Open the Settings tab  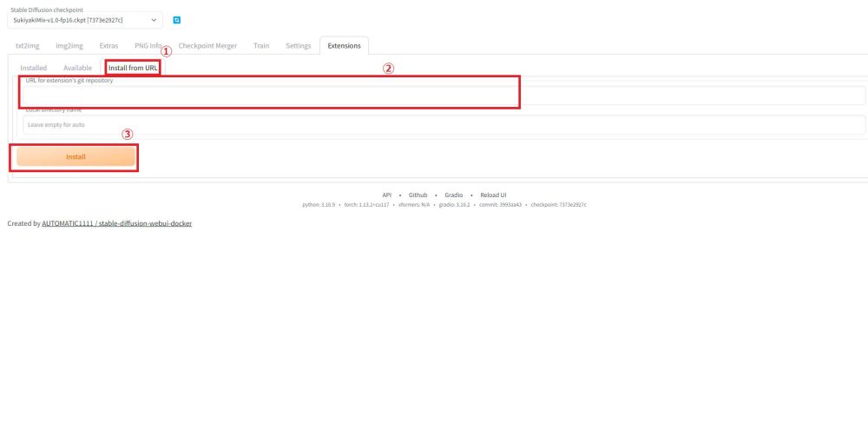(298, 46)
